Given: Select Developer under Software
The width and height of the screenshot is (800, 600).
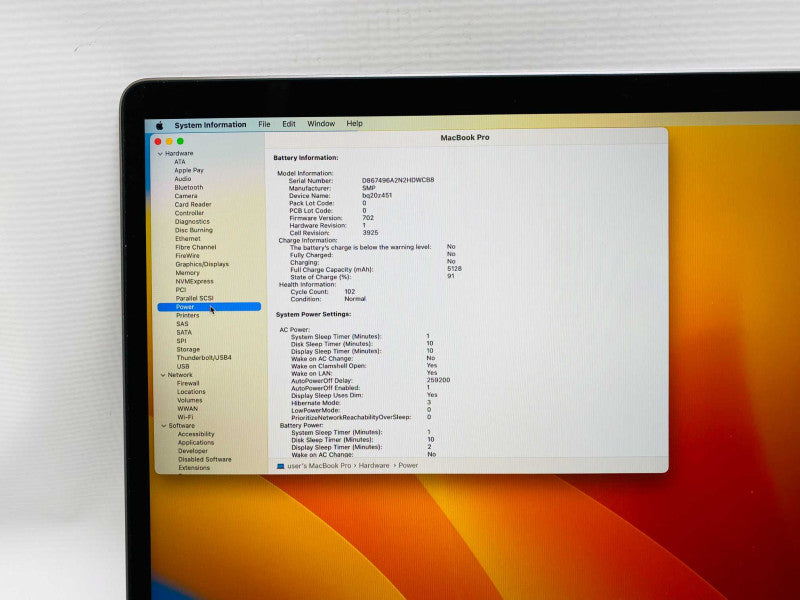Looking at the screenshot, I should tap(193, 451).
